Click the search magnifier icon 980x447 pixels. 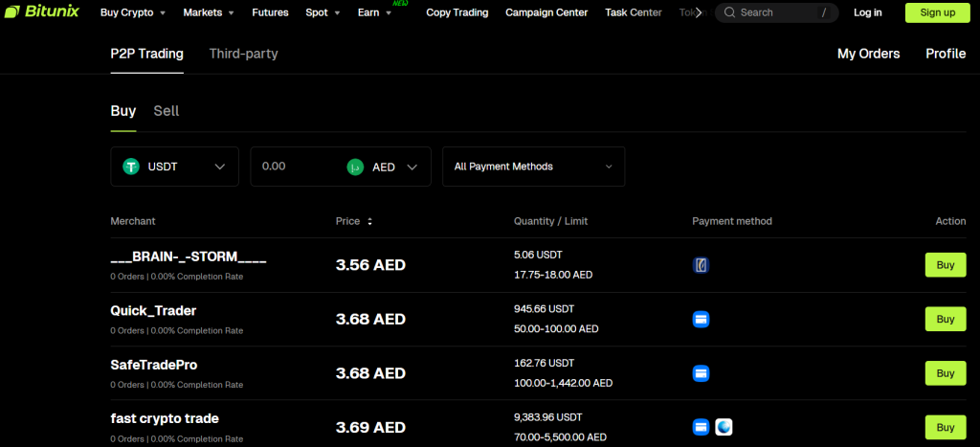729,12
